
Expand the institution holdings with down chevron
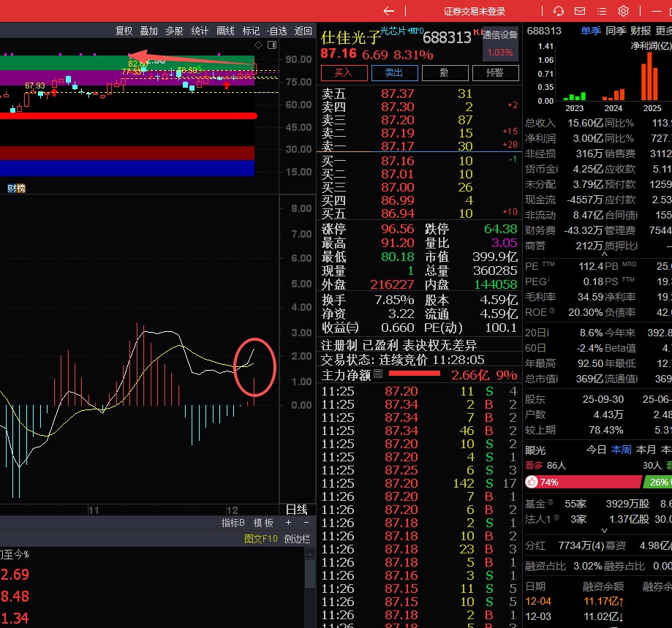(604, 530)
